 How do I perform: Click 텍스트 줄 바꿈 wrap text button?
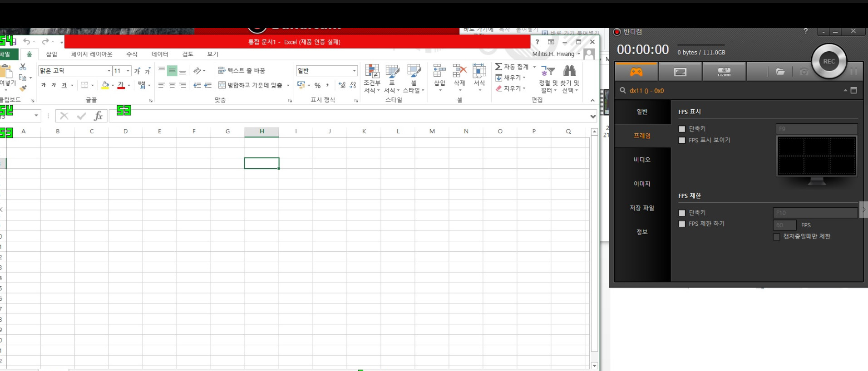242,71
